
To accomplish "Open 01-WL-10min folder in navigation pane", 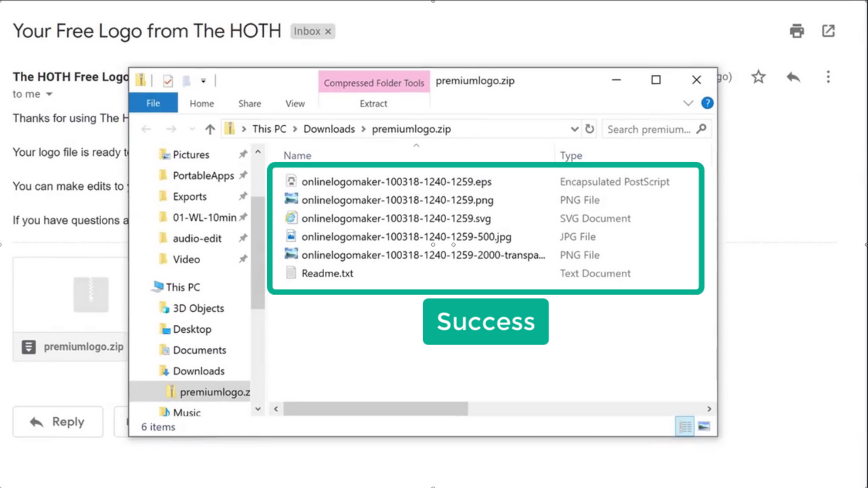I will 205,218.
